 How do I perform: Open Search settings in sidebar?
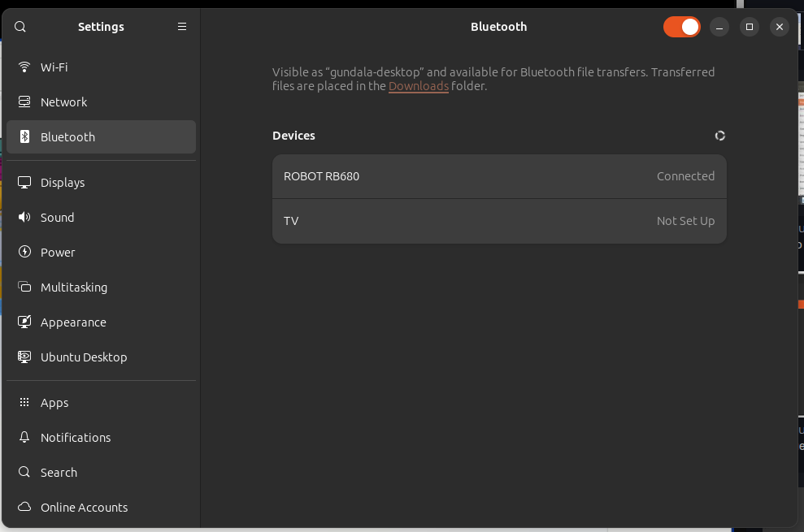tap(102, 472)
